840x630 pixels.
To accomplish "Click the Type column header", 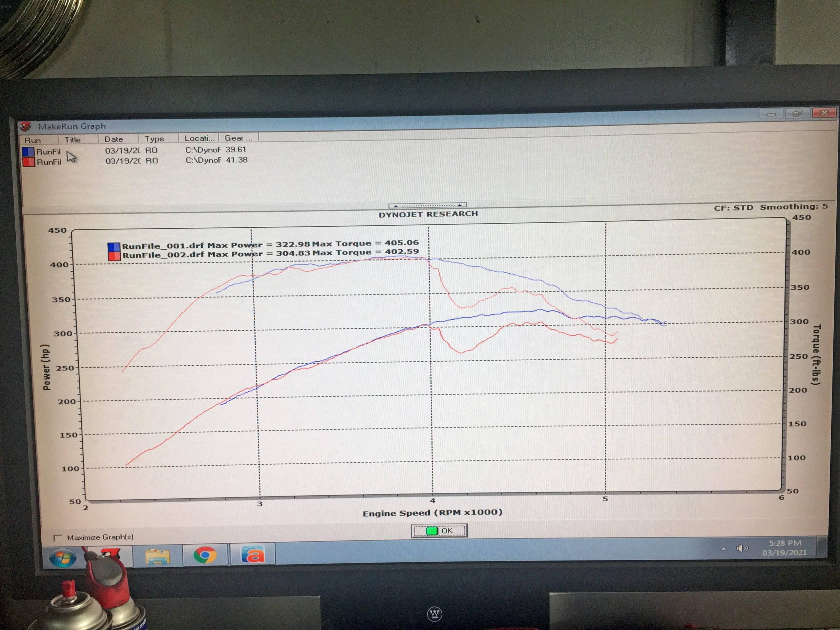I will coord(155,138).
